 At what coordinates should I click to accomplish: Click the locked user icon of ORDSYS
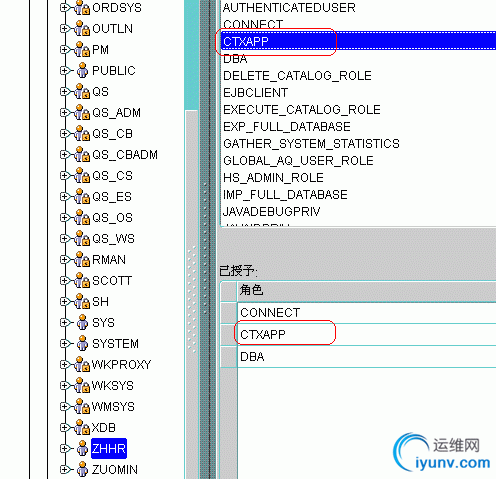pos(82,8)
